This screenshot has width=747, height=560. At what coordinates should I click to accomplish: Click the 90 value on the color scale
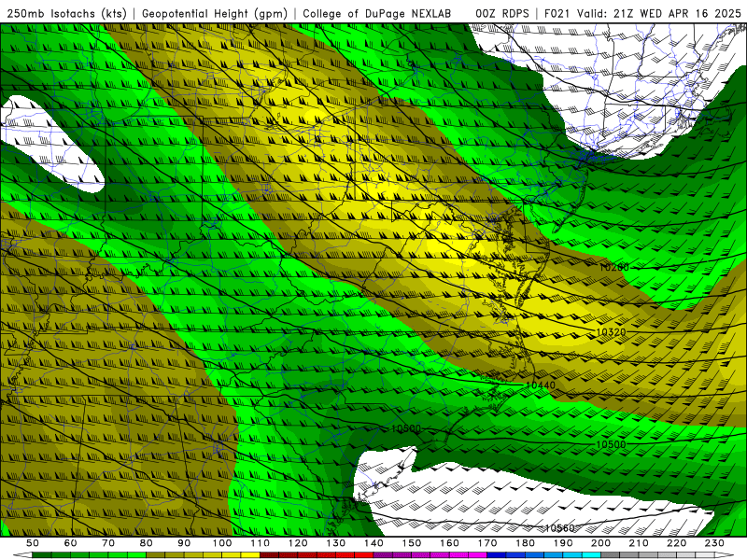184,543
